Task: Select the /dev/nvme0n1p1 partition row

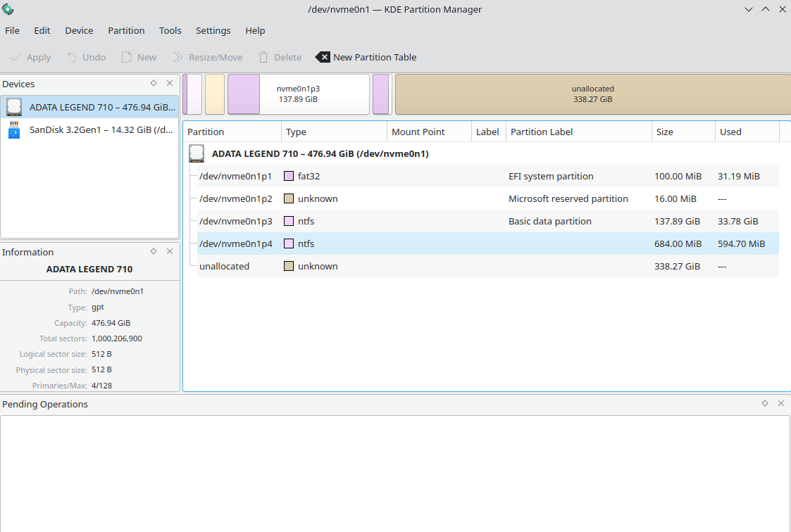Action: tap(488, 177)
